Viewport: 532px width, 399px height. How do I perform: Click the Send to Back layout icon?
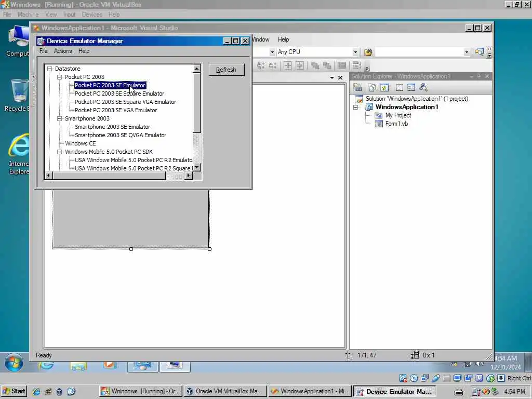(x=327, y=65)
